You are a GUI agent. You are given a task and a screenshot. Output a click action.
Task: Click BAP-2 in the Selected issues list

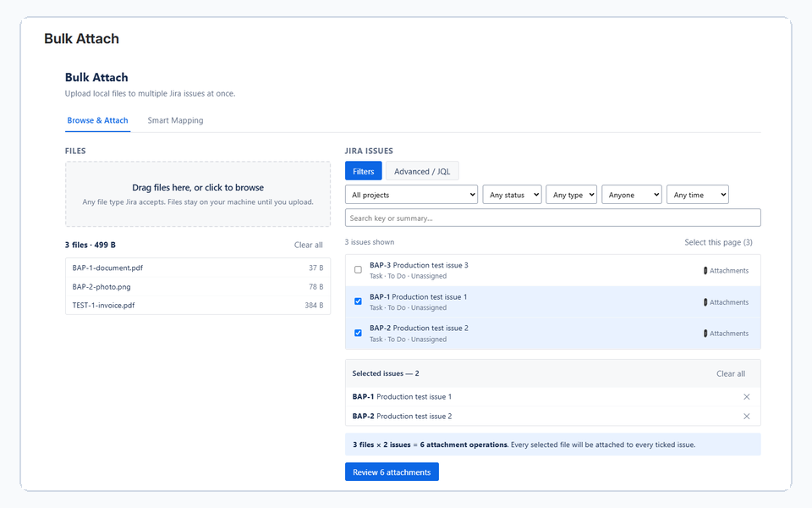coord(402,417)
